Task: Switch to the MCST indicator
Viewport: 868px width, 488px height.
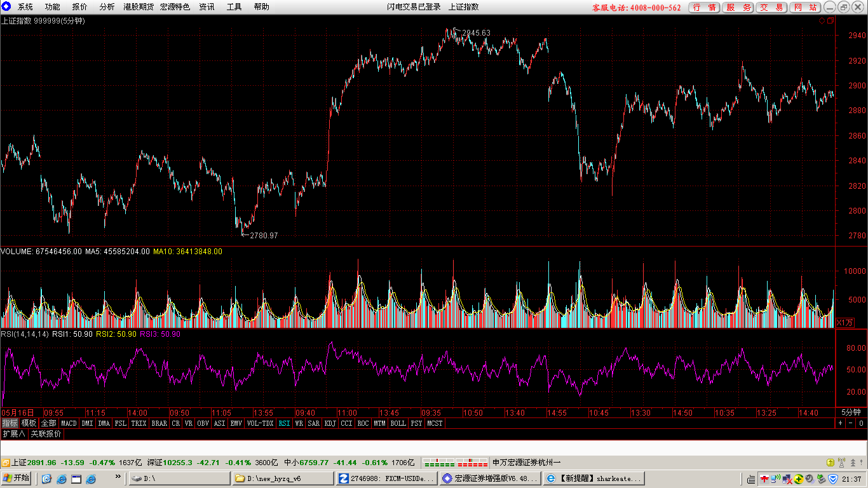Action: click(435, 423)
